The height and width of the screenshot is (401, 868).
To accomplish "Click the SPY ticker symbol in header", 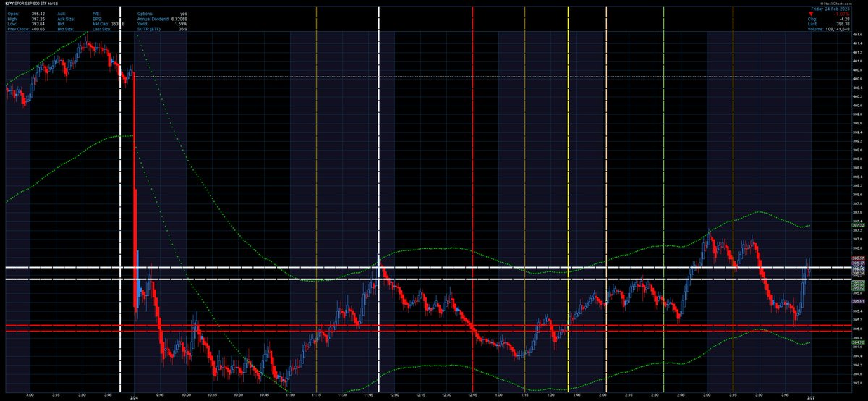I will tap(10, 4).
